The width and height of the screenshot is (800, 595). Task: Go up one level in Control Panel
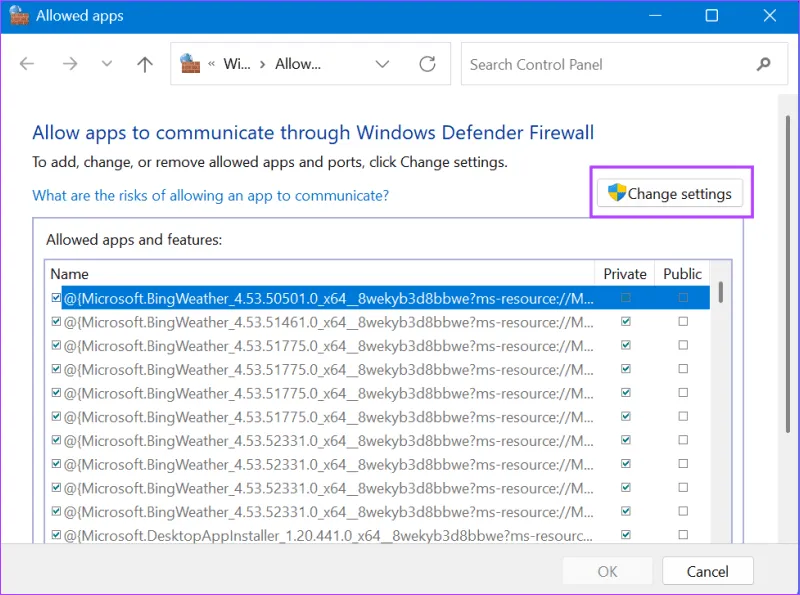[x=144, y=63]
